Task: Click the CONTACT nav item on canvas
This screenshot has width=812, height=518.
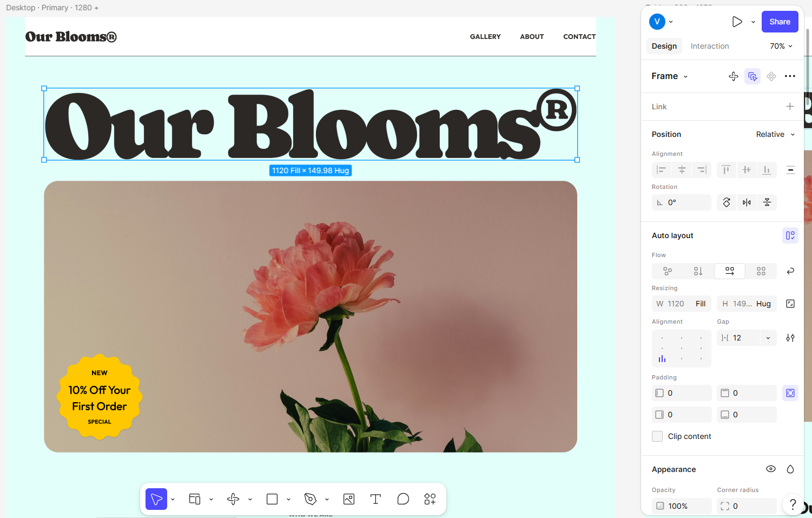Action: (x=579, y=37)
